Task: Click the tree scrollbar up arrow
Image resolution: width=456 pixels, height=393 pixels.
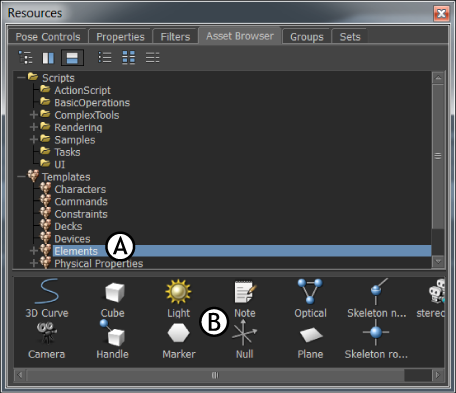Action: click(x=438, y=78)
